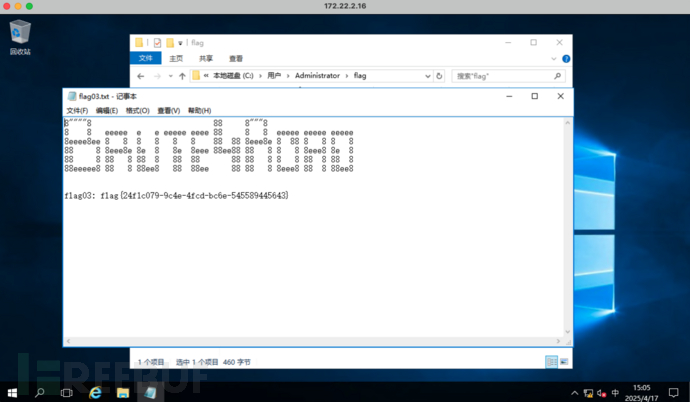690x402 pixels.
Task: Click the 460 字节 status bar text
Action: 236,362
